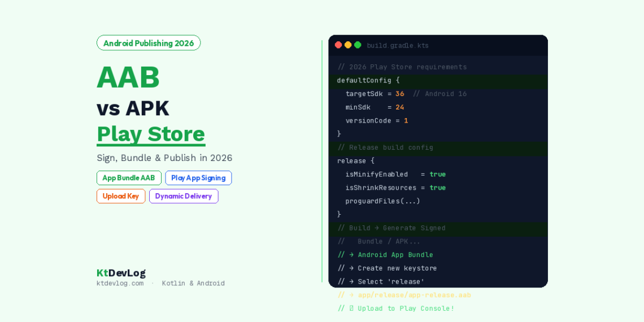
Task: Click the minSdk = 24 line
Action: coord(375,107)
